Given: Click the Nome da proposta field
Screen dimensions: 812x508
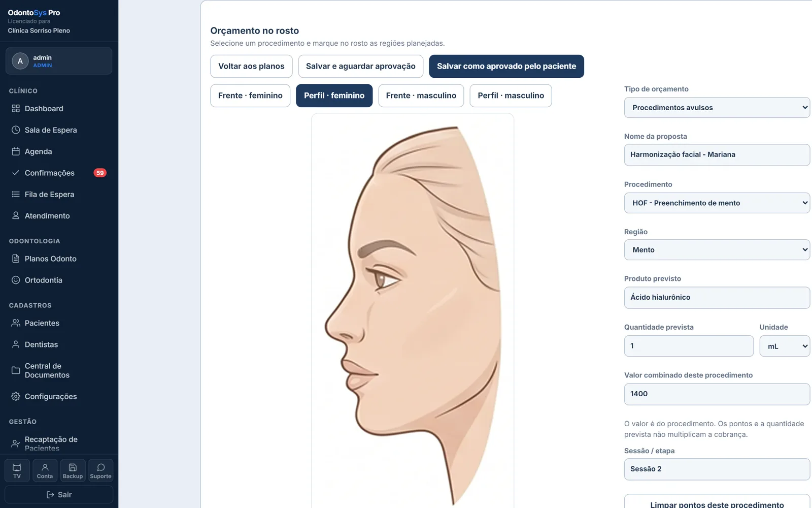Looking at the screenshot, I should click(717, 155).
